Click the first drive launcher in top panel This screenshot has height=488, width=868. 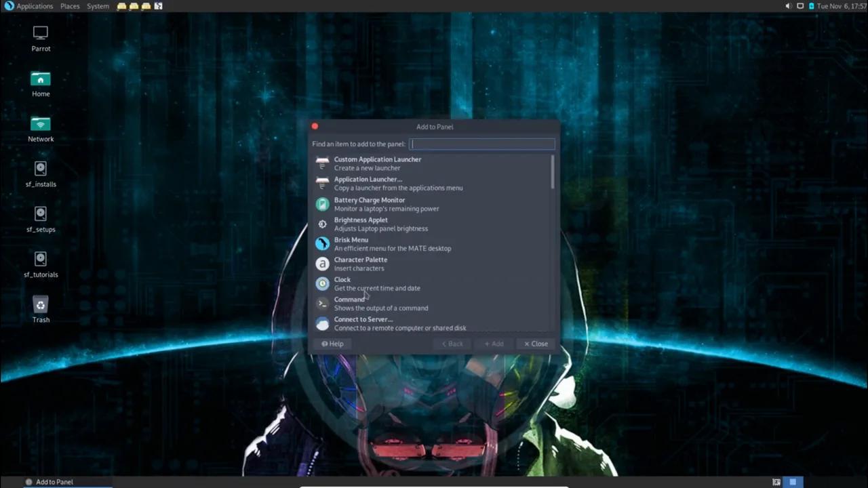click(x=121, y=6)
